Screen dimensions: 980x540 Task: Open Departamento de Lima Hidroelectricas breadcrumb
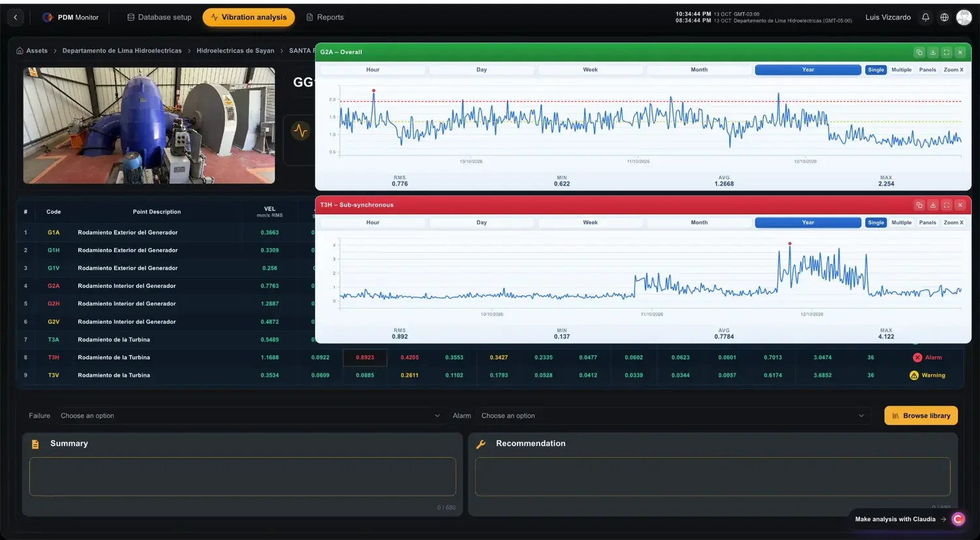(x=122, y=51)
